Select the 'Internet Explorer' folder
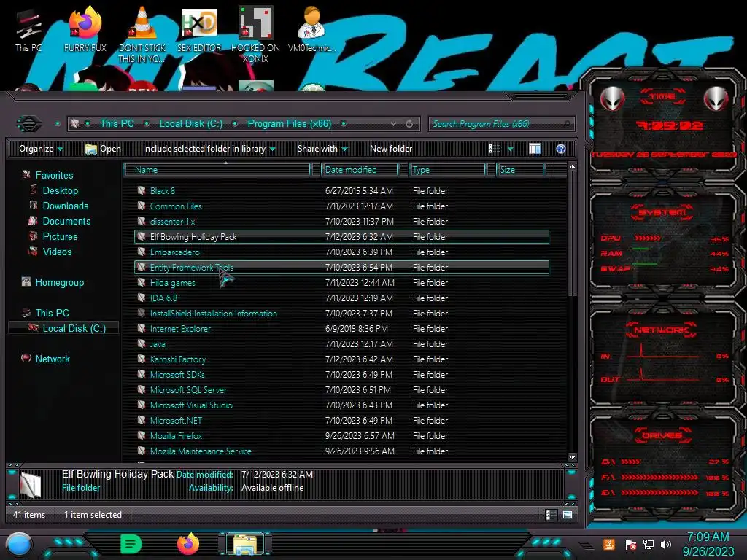 [x=341, y=329]
